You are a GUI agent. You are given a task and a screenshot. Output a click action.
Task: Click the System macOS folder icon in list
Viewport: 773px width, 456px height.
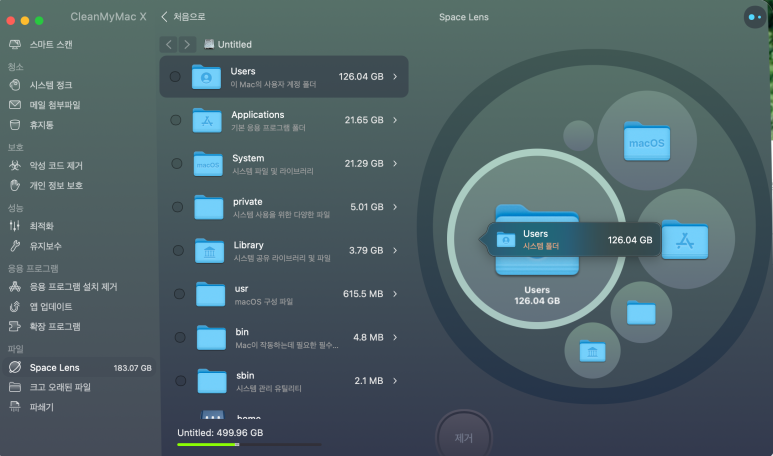[x=208, y=164]
